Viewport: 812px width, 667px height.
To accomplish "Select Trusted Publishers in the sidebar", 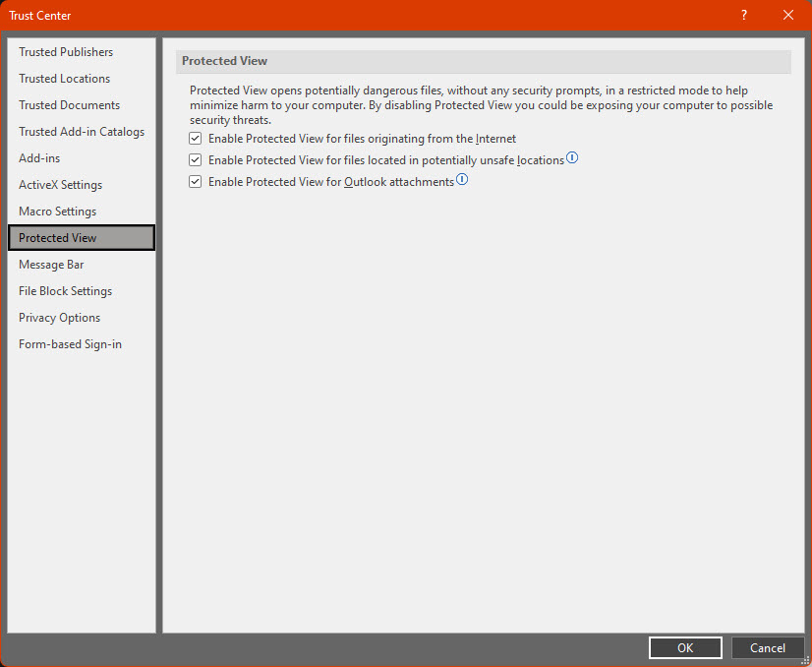I will tap(66, 51).
